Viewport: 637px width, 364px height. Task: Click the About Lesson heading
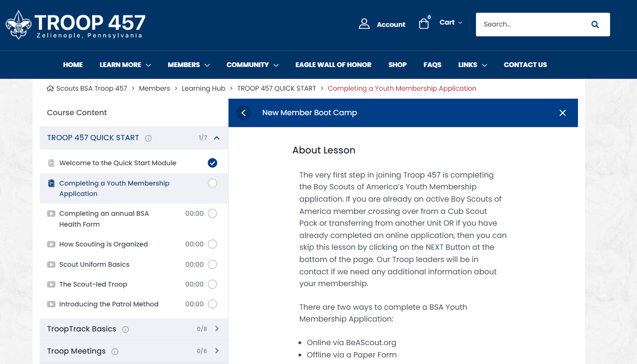324,150
